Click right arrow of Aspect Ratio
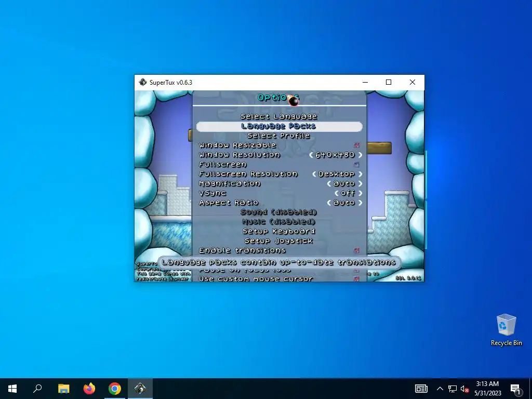The width and height of the screenshot is (532, 399). [360, 203]
